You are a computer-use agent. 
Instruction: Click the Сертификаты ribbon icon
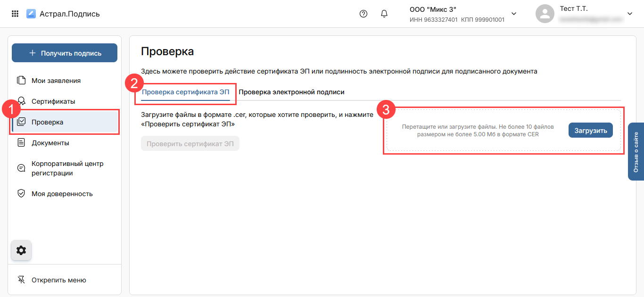coord(21,101)
